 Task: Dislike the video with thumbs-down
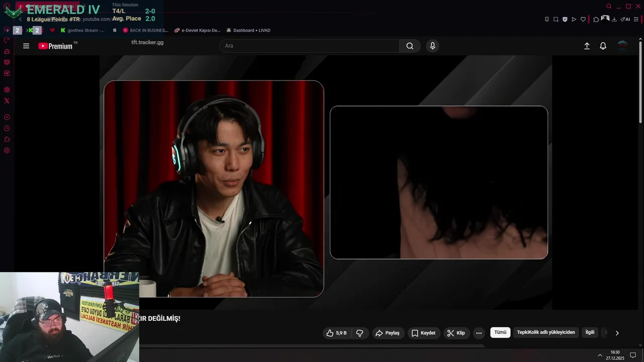click(360, 333)
